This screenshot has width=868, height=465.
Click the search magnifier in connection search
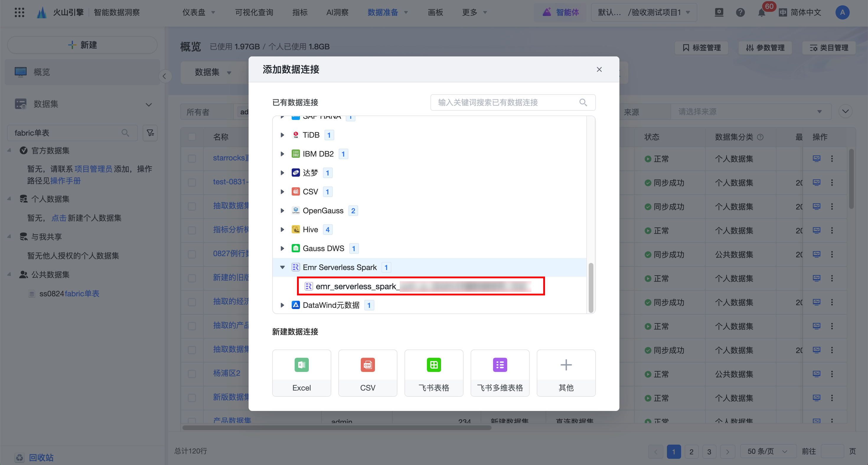click(583, 103)
